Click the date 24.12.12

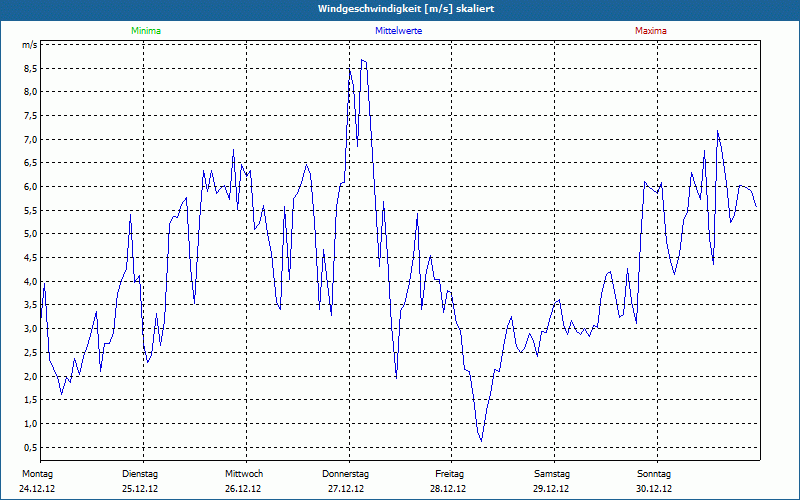click(x=37, y=489)
